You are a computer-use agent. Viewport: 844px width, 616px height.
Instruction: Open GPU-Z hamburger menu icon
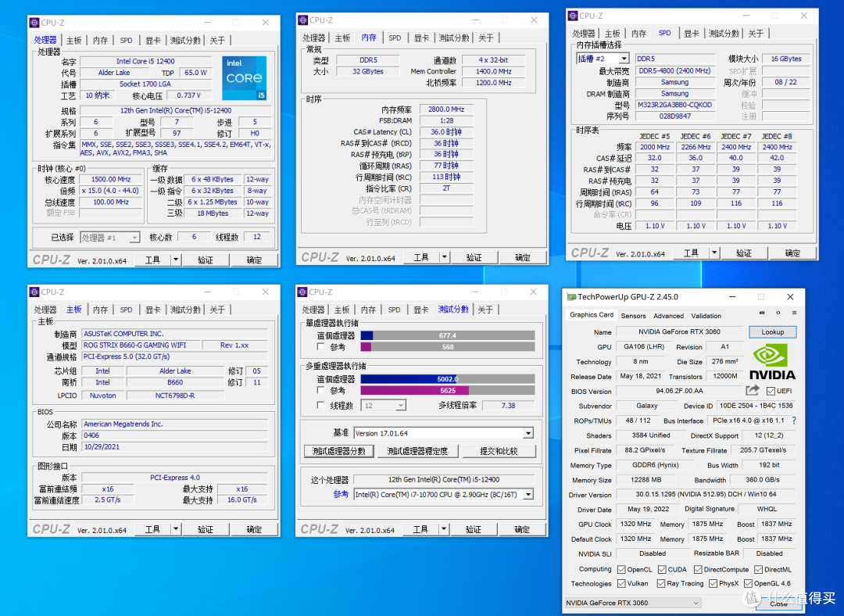pos(794,313)
